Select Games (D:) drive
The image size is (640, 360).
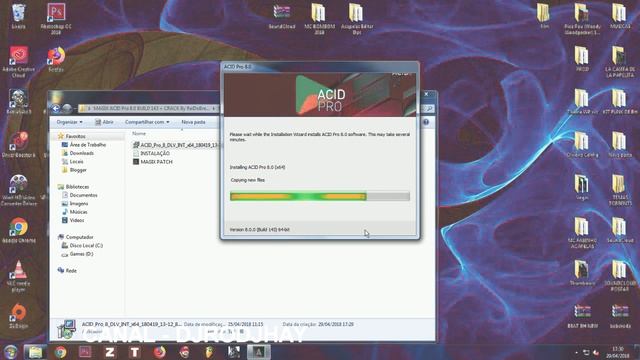click(77, 254)
